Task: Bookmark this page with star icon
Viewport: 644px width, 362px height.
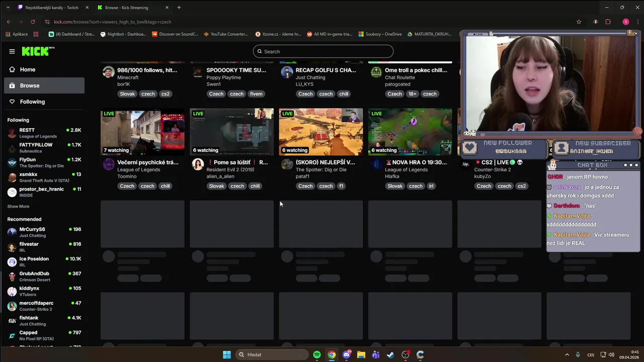Action: pos(579,22)
